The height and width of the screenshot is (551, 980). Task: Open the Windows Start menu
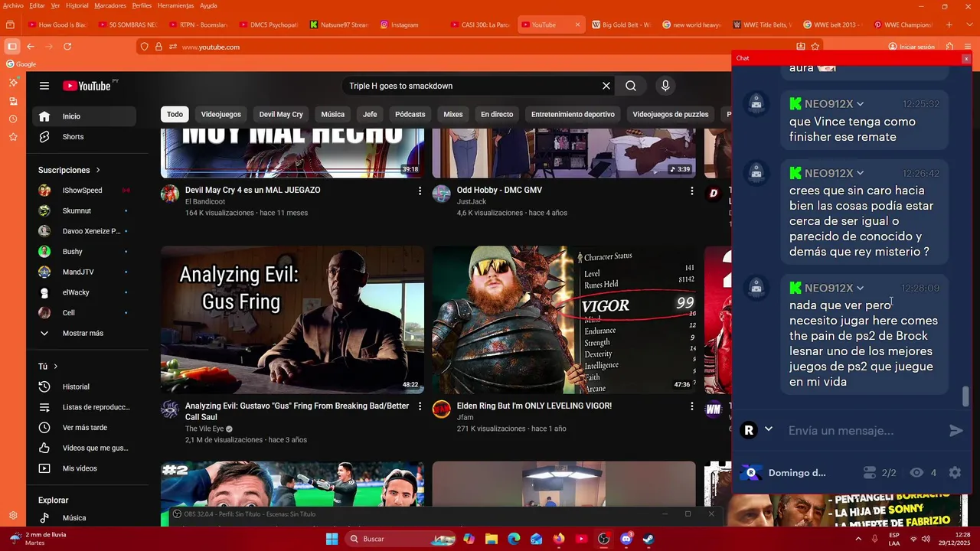tap(332, 539)
